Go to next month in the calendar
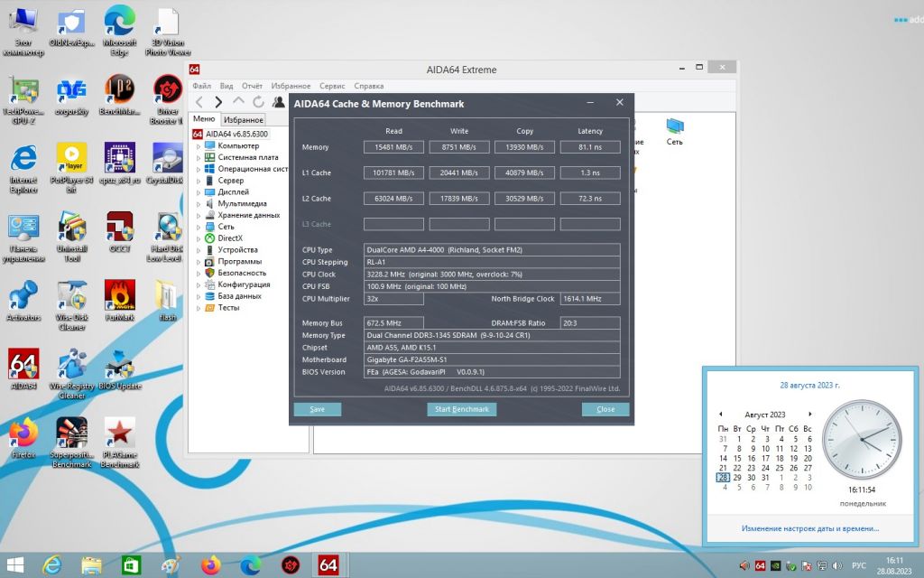The image size is (924, 578). 810,414
